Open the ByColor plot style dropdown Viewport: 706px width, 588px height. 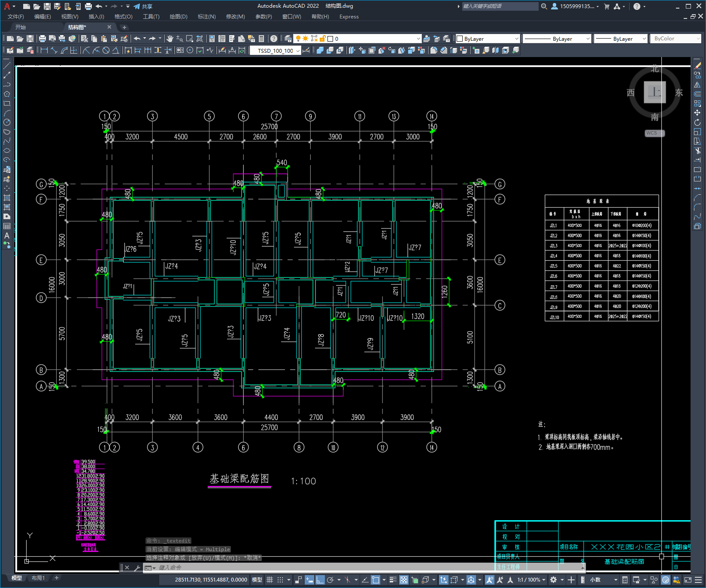coord(676,39)
